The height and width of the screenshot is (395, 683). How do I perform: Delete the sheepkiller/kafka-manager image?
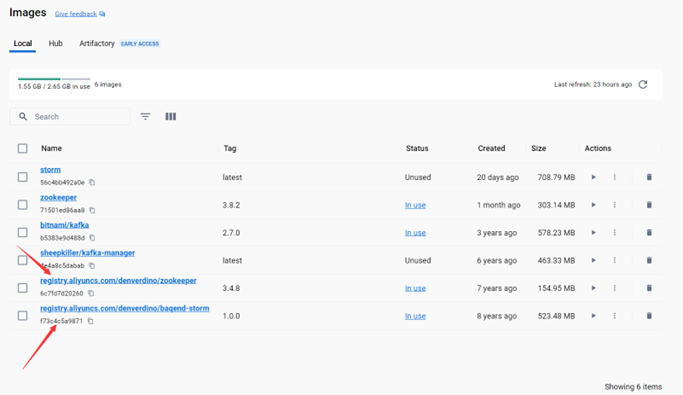pyautogui.click(x=649, y=260)
